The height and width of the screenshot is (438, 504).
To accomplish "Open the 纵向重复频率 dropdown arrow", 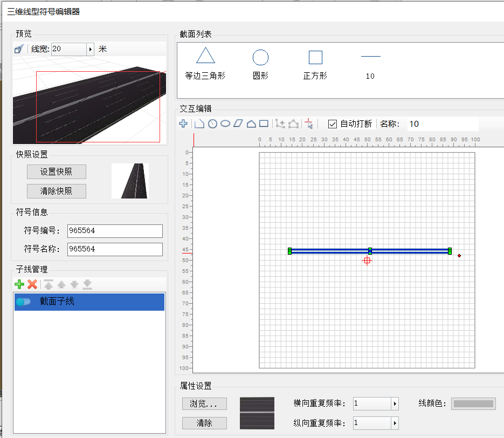I will point(395,423).
